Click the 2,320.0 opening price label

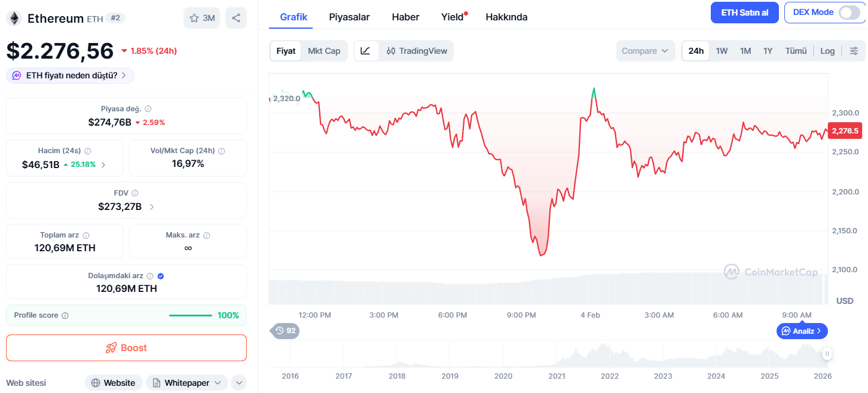tap(286, 98)
